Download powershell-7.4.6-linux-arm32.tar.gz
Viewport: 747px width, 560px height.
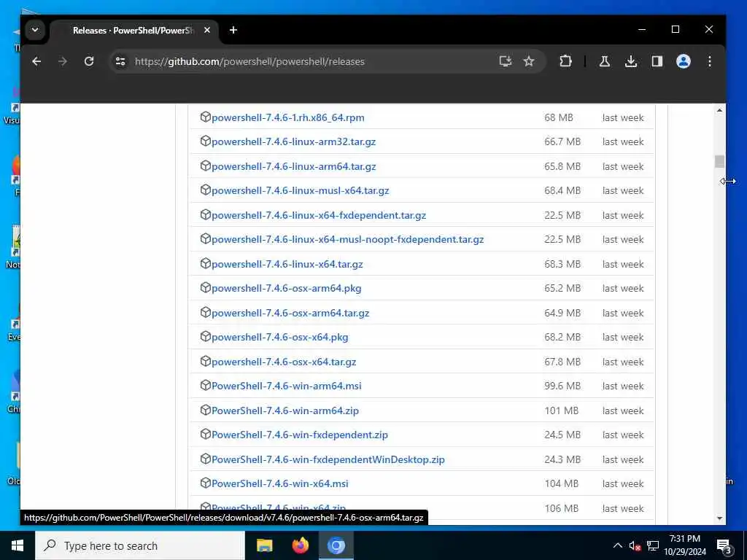pyautogui.click(x=293, y=142)
